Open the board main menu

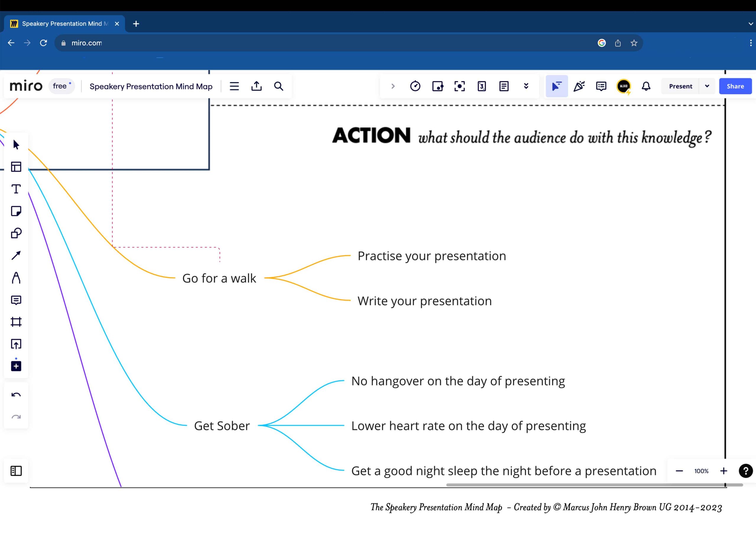point(234,86)
